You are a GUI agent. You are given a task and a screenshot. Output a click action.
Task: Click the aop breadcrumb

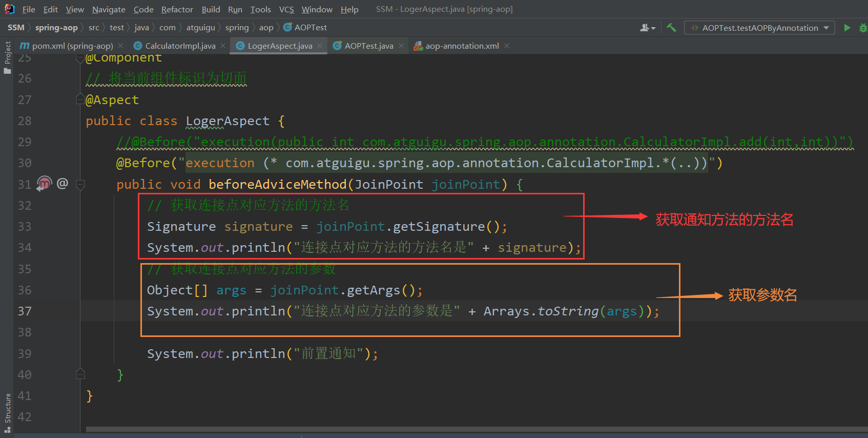266,27
